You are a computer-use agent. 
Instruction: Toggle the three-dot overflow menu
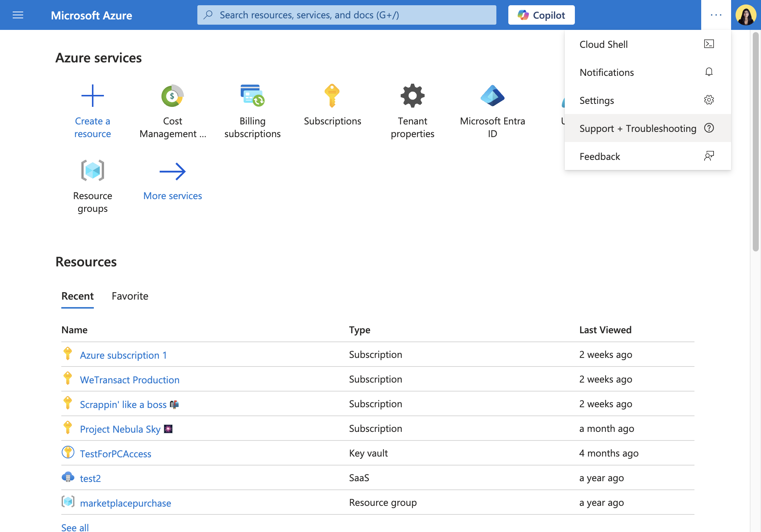(716, 15)
